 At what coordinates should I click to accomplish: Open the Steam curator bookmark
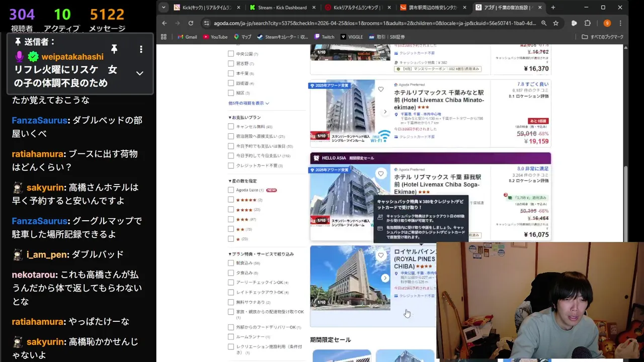click(x=283, y=37)
